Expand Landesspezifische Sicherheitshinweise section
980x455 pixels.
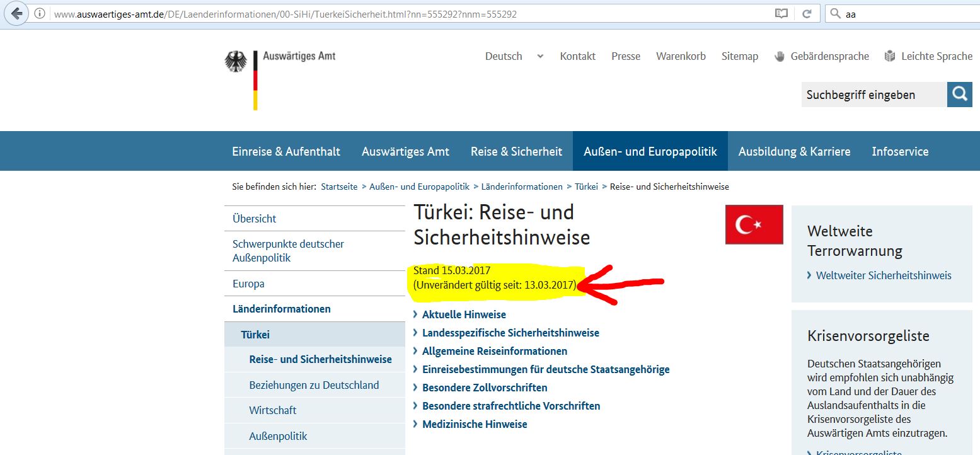tap(510, 333)
